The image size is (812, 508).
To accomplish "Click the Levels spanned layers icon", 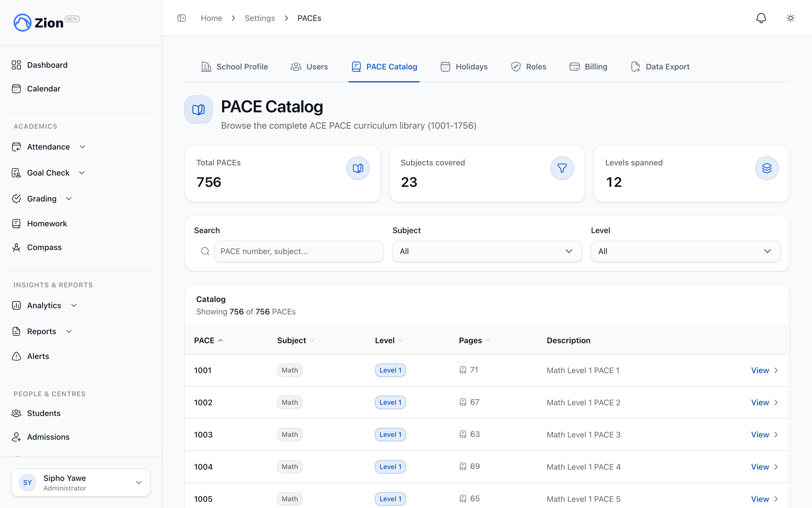I will point(767,168).
